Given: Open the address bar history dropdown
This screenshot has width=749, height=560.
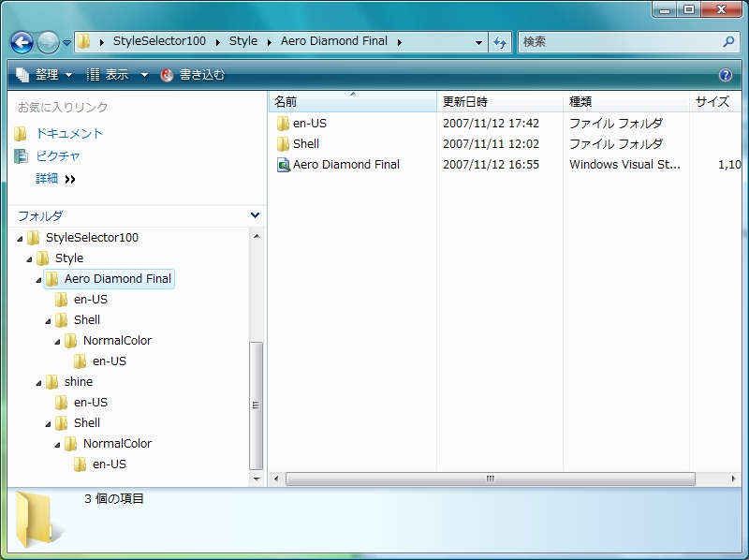Looking at the screenshot, I should tap(478, 42).
